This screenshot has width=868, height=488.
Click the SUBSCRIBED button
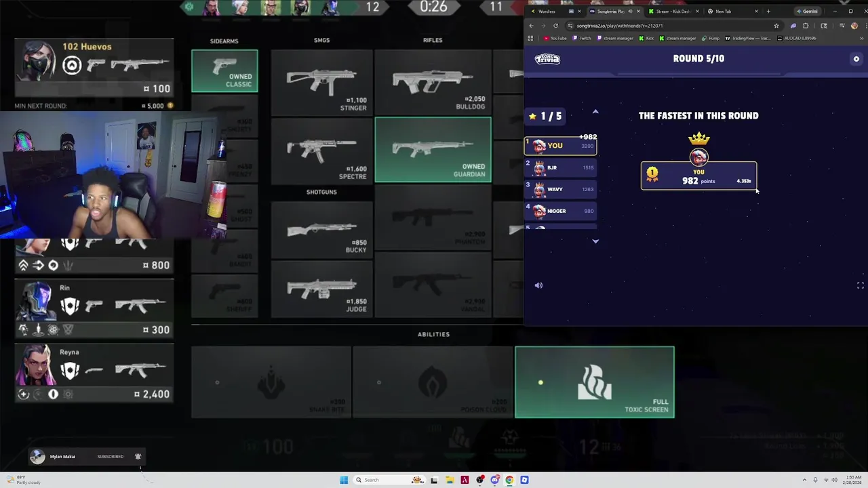point(110,457)
